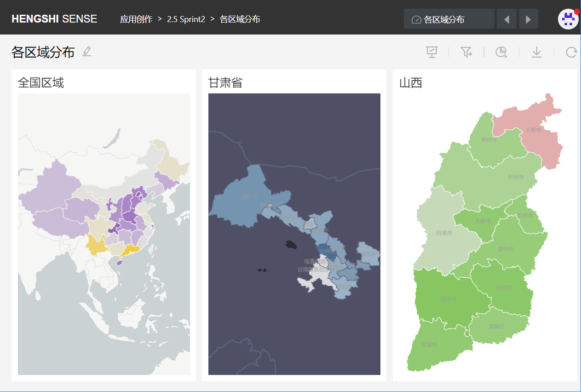
Task: Click the 全国区域 chart title
Action: (41, 83)
